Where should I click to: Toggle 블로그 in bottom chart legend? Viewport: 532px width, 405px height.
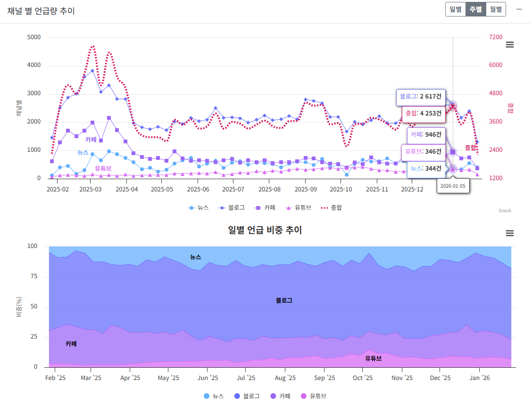247,396
